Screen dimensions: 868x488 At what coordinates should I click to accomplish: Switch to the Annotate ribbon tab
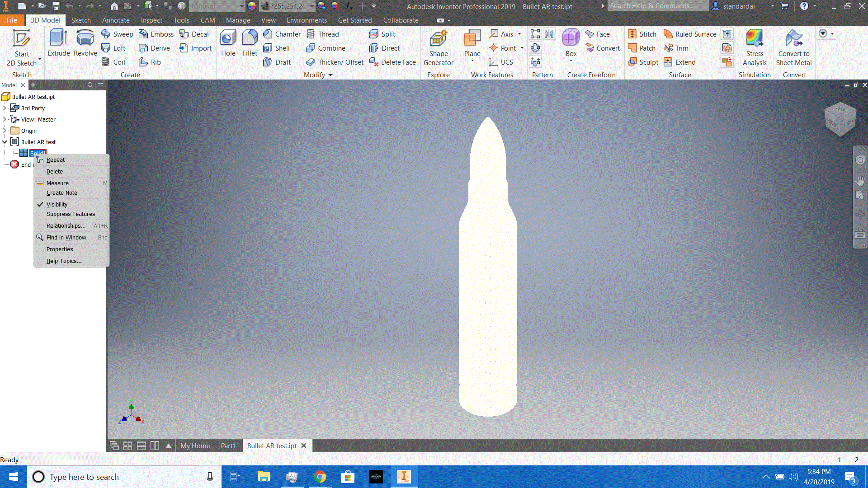point(116,20)
